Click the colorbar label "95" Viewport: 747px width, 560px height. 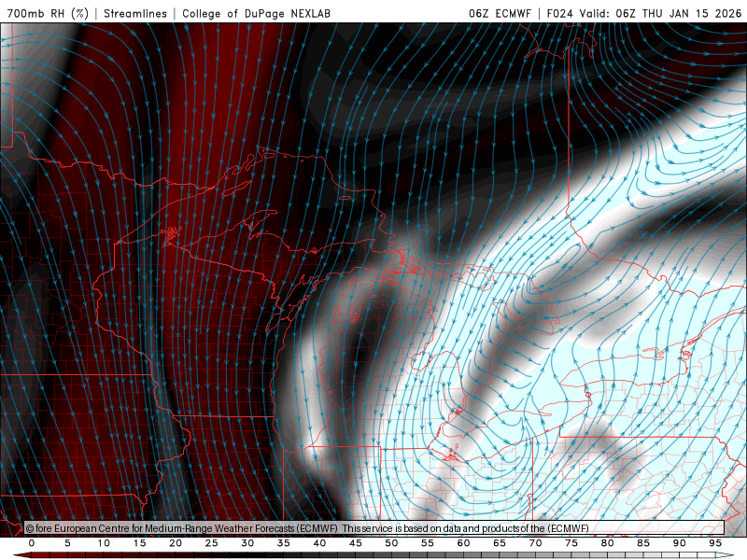(715, 543)
